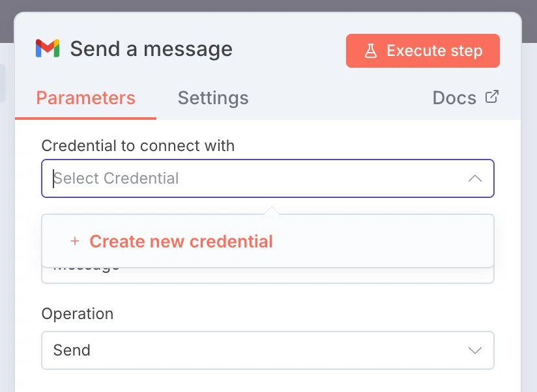Open the partially hidden Message resource dropdown
This screenshot has height=392, width=537.
268,275
